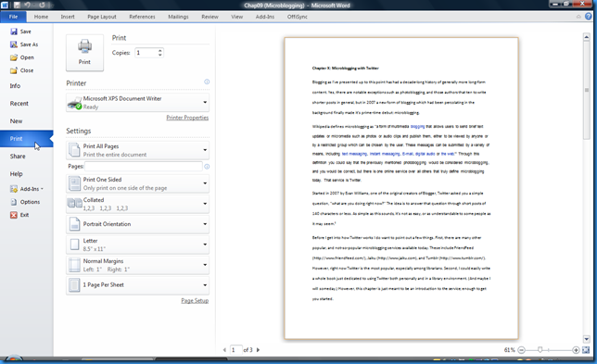This screenshot has height=364, width=597.
Task: Expand the Collated dropdown
Action: [x=137, y=204]
